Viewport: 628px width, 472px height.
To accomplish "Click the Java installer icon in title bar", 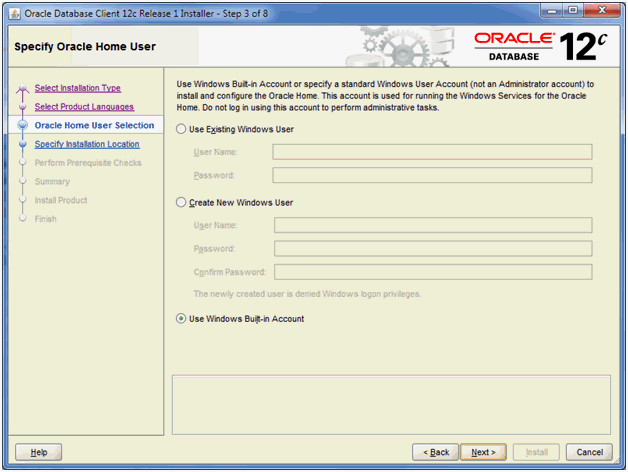I will (14, 14).
